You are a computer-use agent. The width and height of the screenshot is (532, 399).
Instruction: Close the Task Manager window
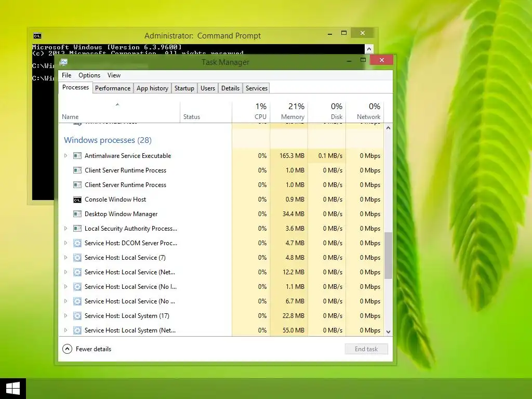[x=382, y=60]
